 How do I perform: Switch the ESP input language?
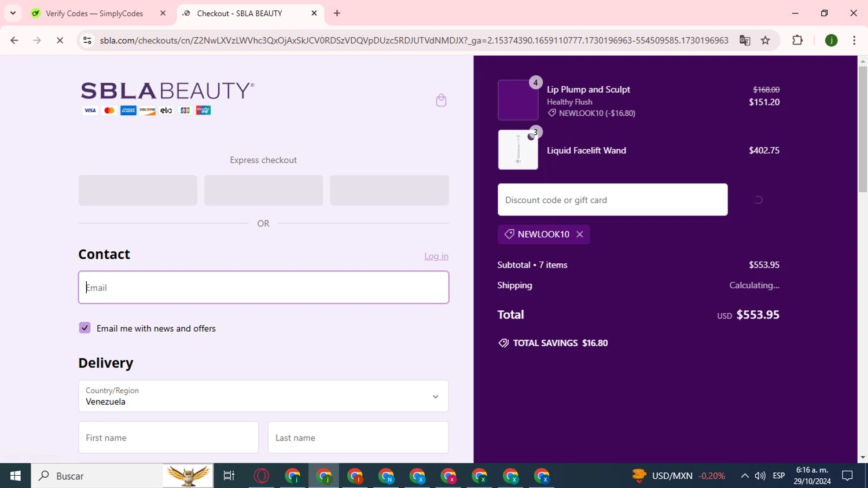[779, 476]
